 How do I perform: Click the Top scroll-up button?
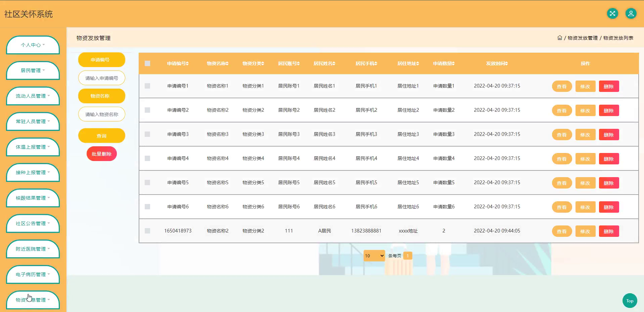(630, 301)
